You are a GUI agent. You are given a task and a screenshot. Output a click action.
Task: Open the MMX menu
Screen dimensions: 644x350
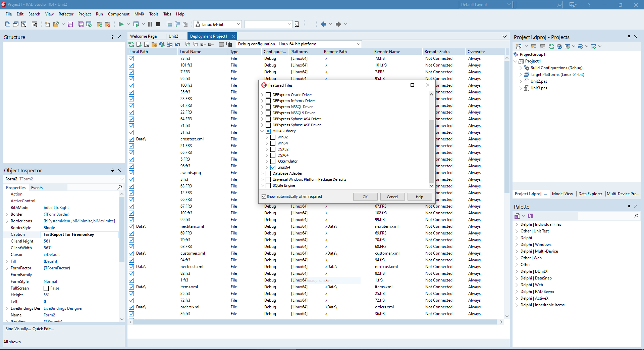pyautogui.click(x=139, y=14)
